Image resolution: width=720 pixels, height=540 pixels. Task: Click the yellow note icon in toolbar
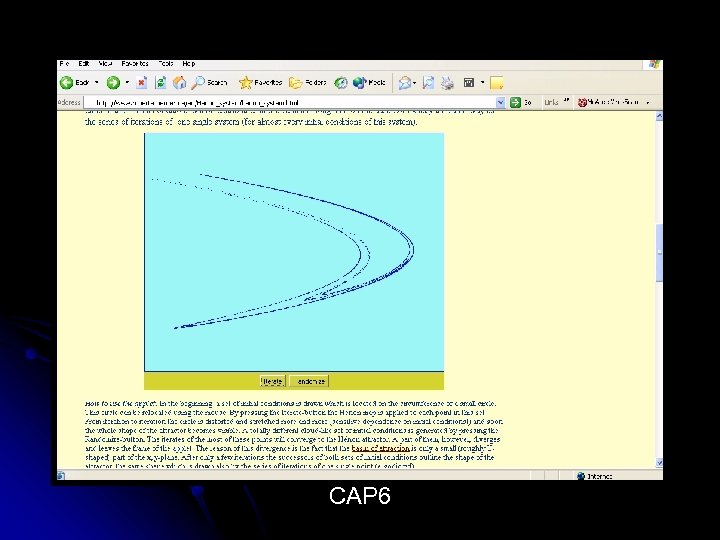496,83
